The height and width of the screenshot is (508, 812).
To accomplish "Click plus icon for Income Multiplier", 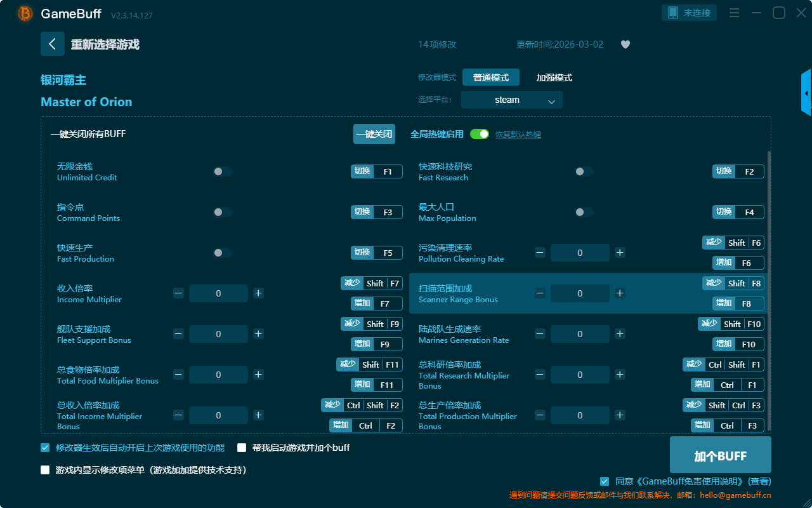I will click(x=258, y=293).
